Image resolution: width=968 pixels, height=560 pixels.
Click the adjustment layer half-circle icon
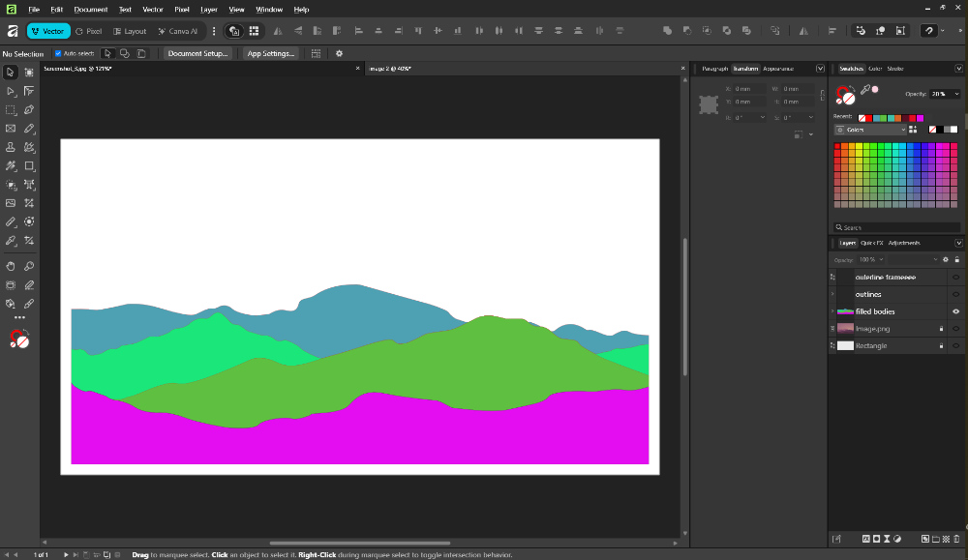click(897, 539)
